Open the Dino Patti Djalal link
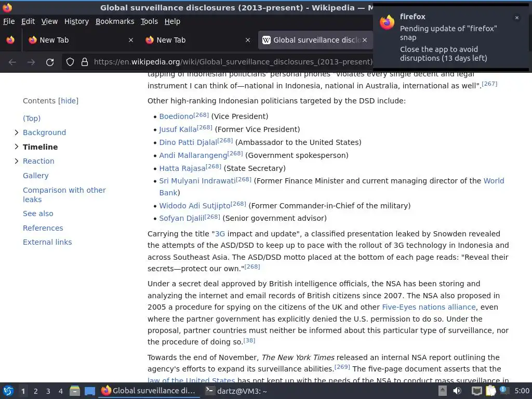The image size is (532, 399). (x=188, y=142)
